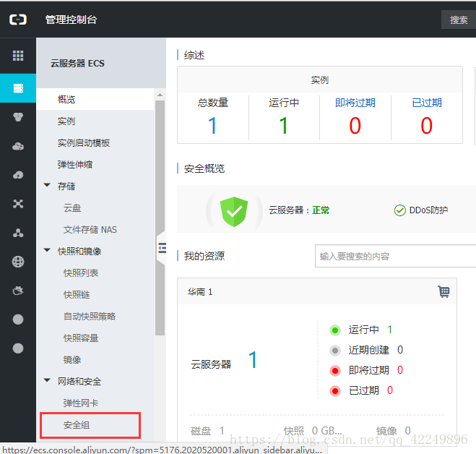Click the 搜索 button in header
The width and height of the screenshot is (476, 454).
pos(459,20)
